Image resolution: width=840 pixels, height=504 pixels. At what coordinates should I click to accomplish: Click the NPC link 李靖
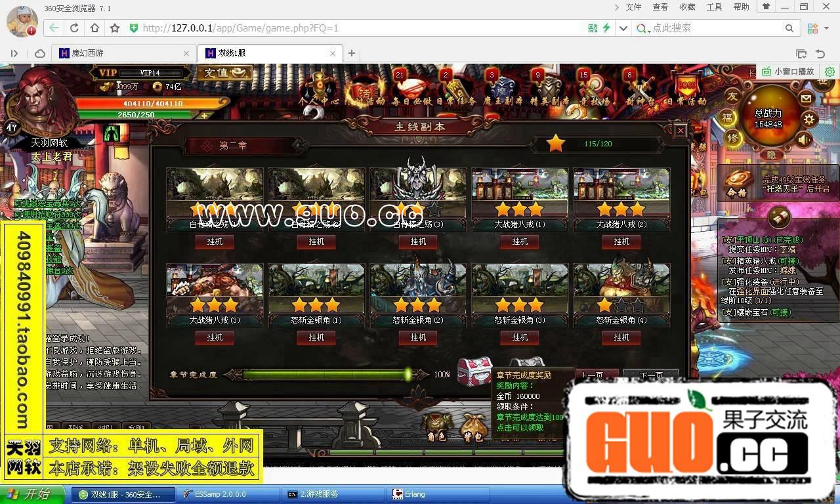(x=787, y=249)
